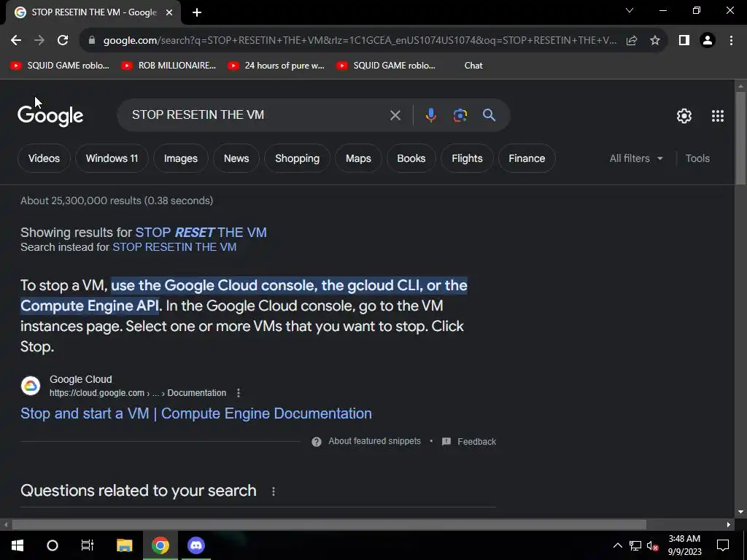Open the Windows notification center
Screen dimensions: 747x560
[x=723, y=545]
